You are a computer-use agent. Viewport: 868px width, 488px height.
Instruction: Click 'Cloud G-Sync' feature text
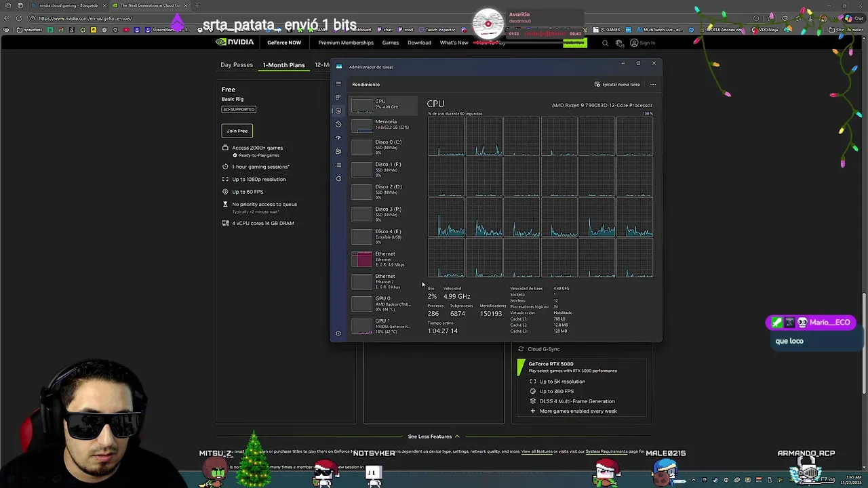pyautogui.click(x=544, y=349)
